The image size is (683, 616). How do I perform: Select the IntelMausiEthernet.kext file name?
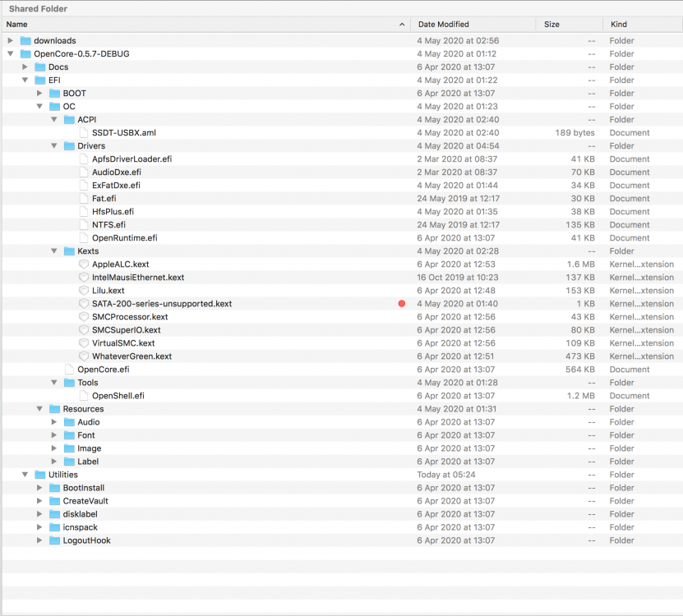[x=138, y=278]
